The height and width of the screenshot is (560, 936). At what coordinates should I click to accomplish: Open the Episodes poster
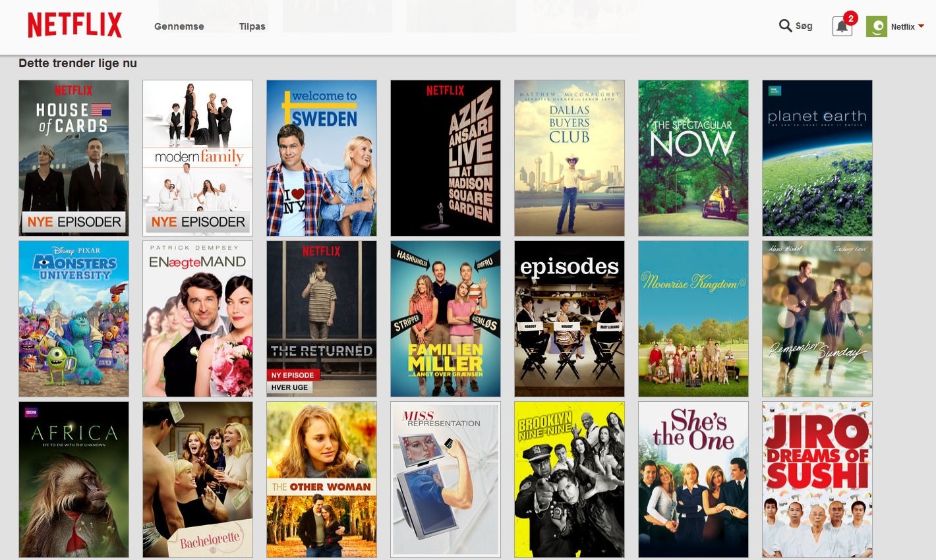(x=570, y=319)
